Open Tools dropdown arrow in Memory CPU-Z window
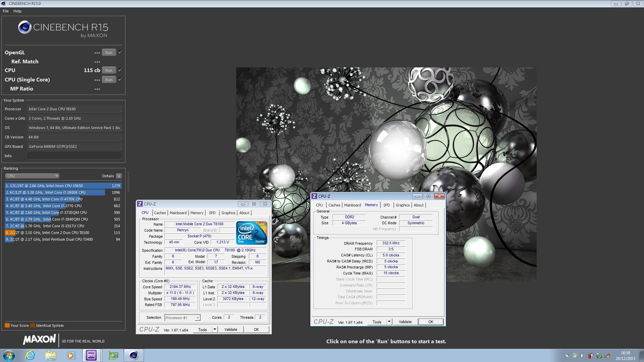Screen dimensions: 644x362 coord(389,322)
